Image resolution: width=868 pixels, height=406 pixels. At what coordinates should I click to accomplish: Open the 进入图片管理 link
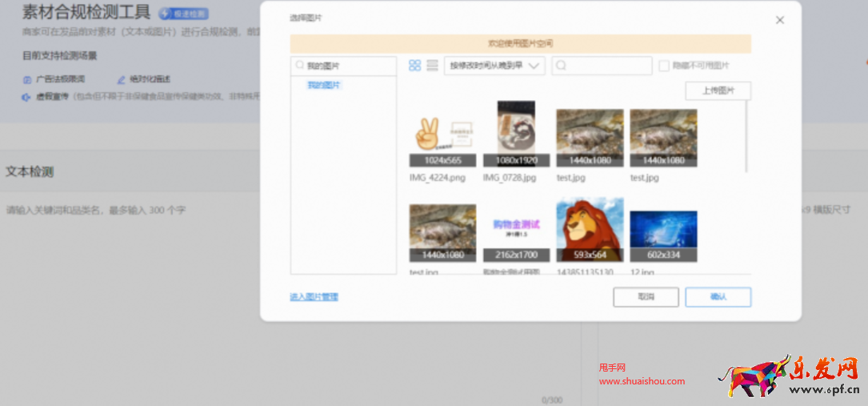pos(314,297)
